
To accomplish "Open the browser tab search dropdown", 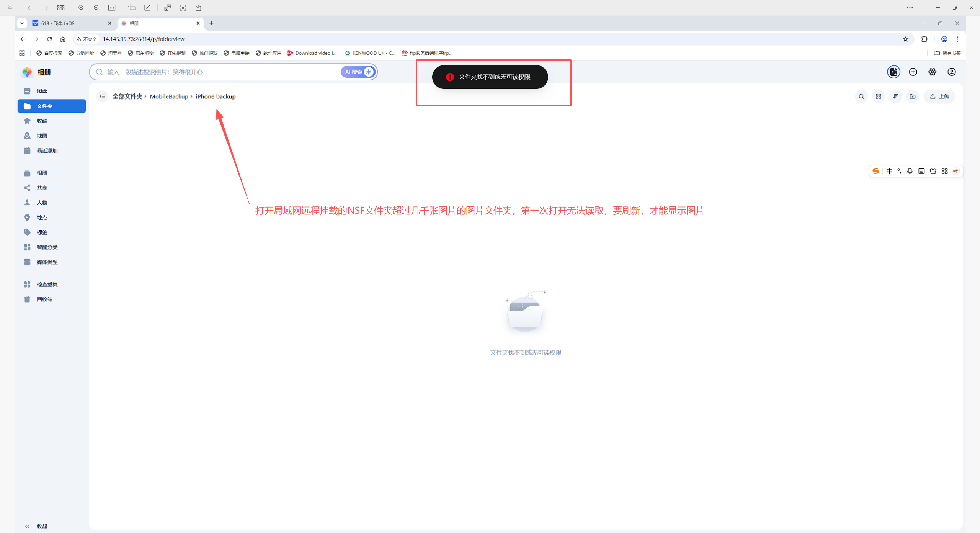I will tap(22, 23).
